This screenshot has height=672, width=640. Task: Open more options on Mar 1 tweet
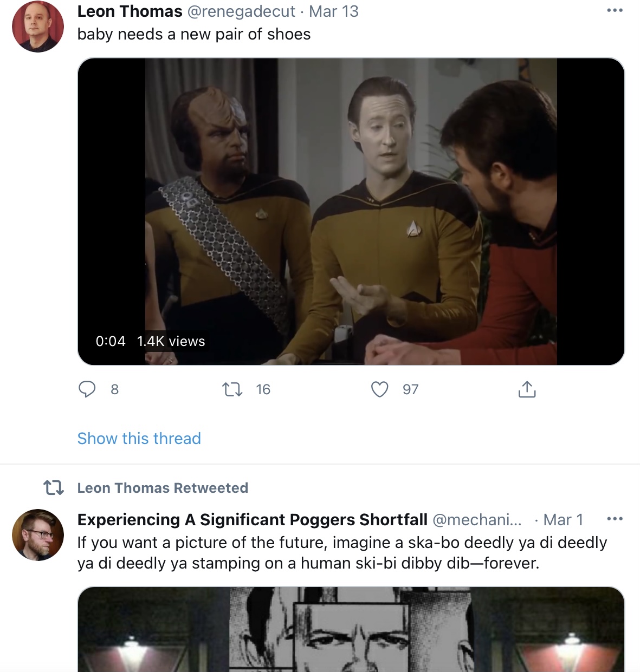click(615, 519)
